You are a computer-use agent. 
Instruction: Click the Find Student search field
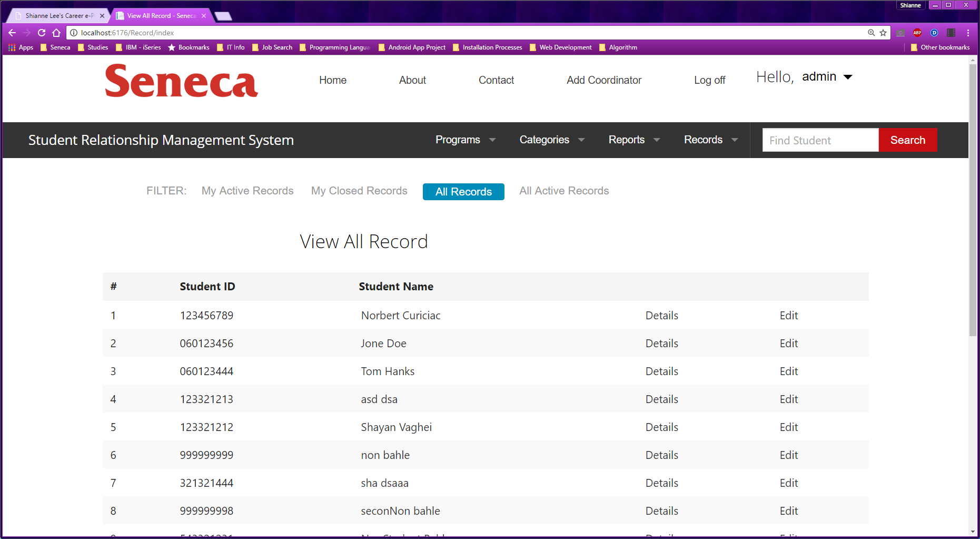click(x=820, y=140)
